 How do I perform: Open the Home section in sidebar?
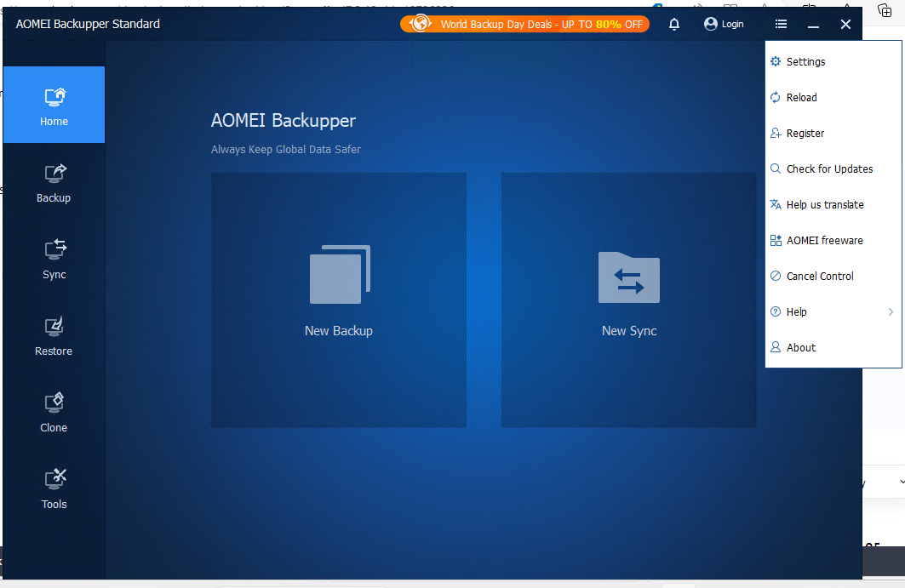point(54,105)
